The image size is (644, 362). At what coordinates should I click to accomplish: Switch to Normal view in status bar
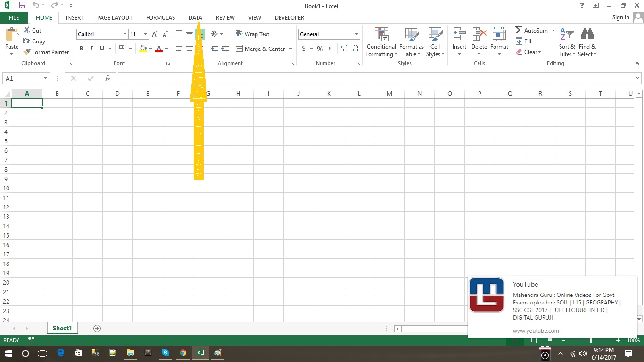click(x=515, y=340)
